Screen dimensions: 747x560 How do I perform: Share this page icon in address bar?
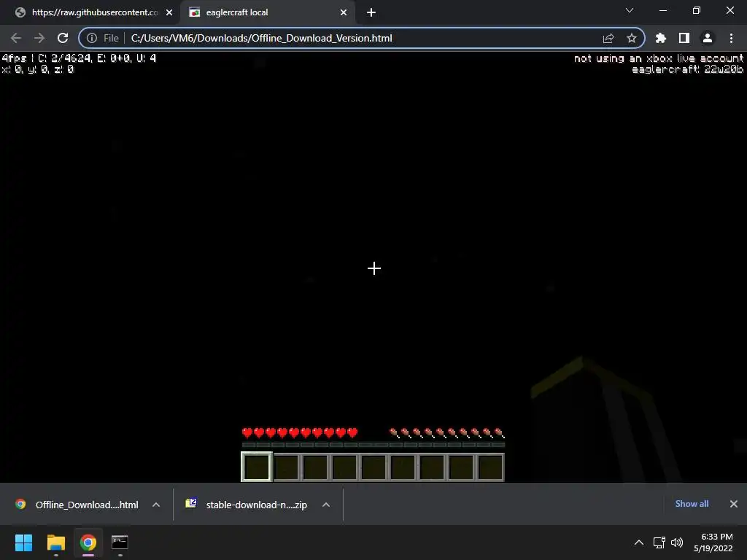coord(608,38)
